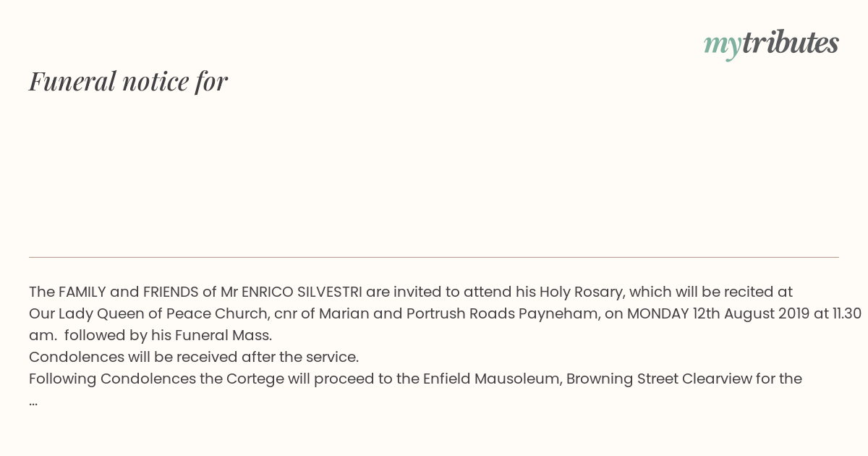This screenshot has width=868, height=456.
Task: Expand the truncated text via the ellipsis
Action: 33,402
